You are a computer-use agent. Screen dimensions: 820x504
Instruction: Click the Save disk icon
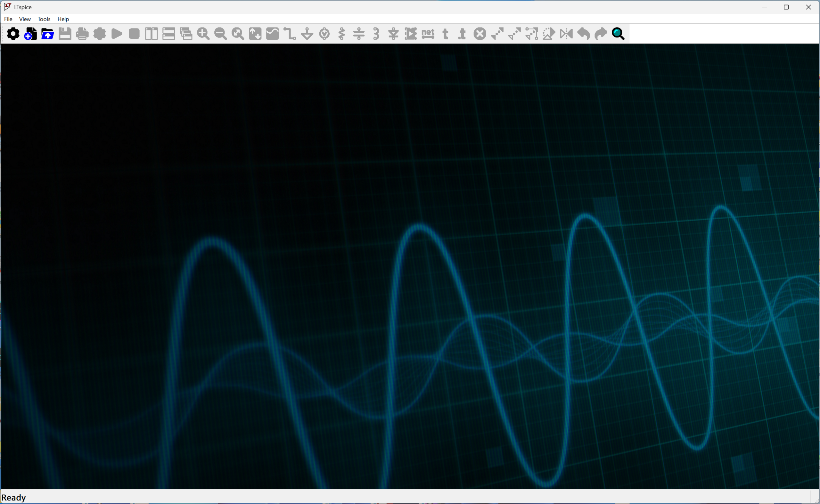[65, 34]
